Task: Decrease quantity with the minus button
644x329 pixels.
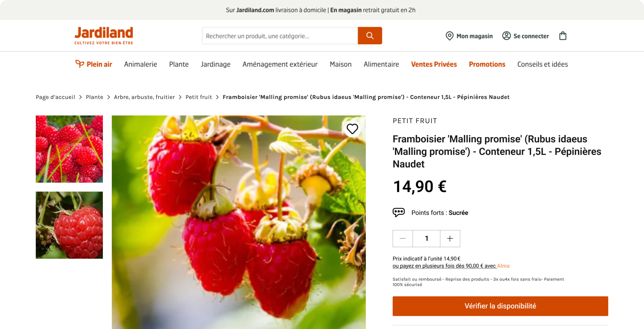Action: 403,238
